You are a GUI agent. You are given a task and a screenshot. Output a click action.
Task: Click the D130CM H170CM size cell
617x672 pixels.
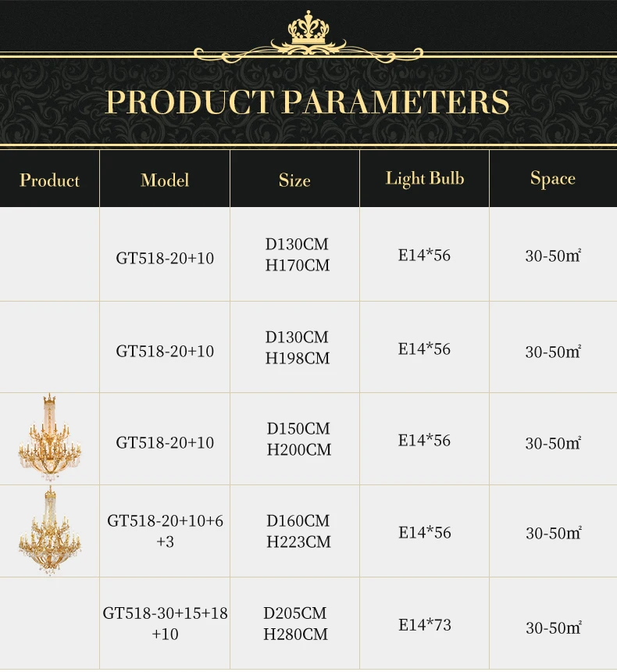click(298, 256)
